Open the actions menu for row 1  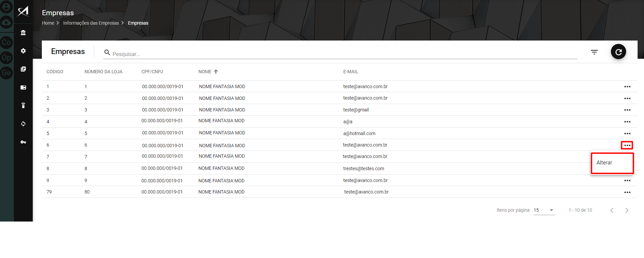point(627,87)
